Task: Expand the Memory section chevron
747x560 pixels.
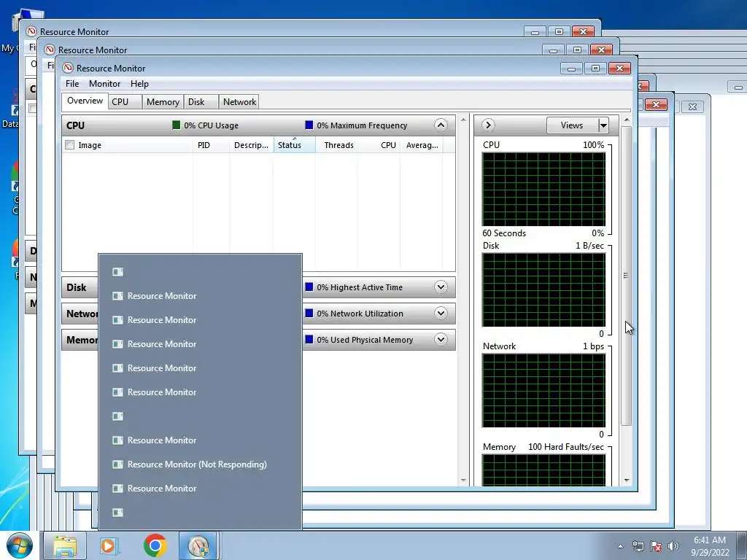Action: point(441,340)
